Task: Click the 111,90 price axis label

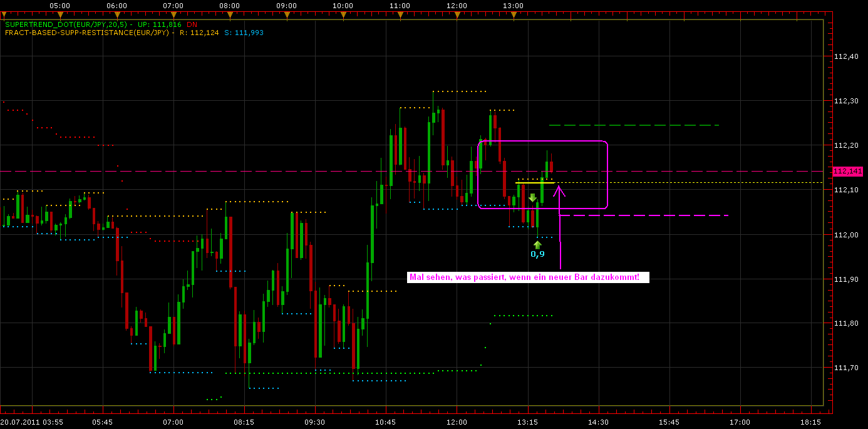Action: click(847, 279)
